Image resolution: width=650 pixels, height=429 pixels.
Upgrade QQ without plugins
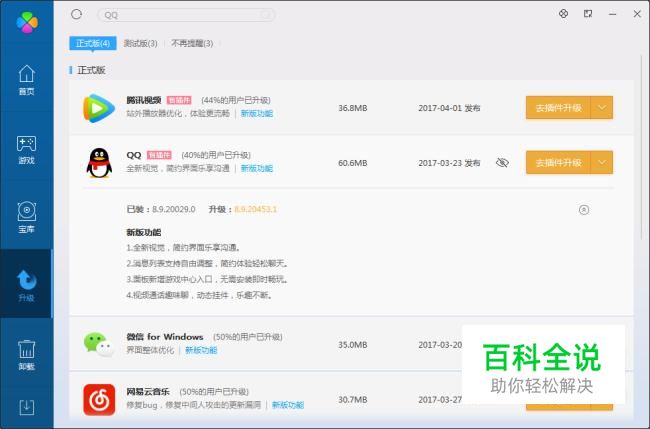coord(558,162)
